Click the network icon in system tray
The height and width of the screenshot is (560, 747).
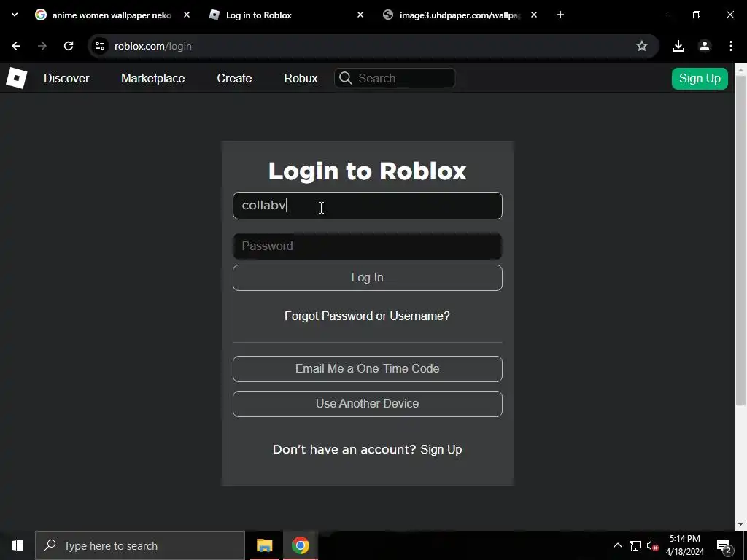pos(635,545)
